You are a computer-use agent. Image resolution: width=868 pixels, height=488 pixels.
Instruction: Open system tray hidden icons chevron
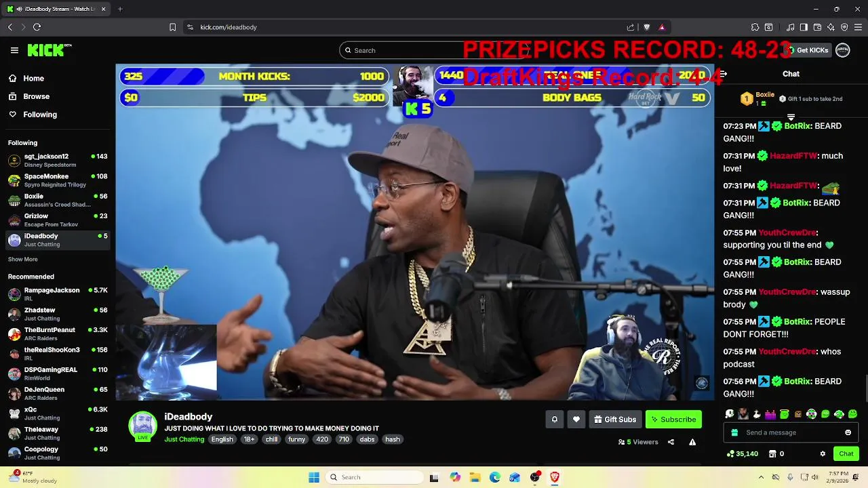761,477
